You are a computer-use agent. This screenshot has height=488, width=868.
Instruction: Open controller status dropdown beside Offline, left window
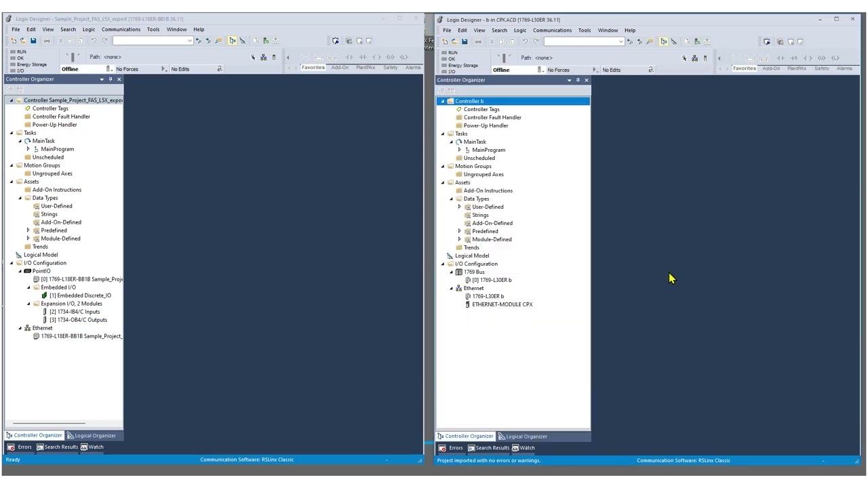108,69
